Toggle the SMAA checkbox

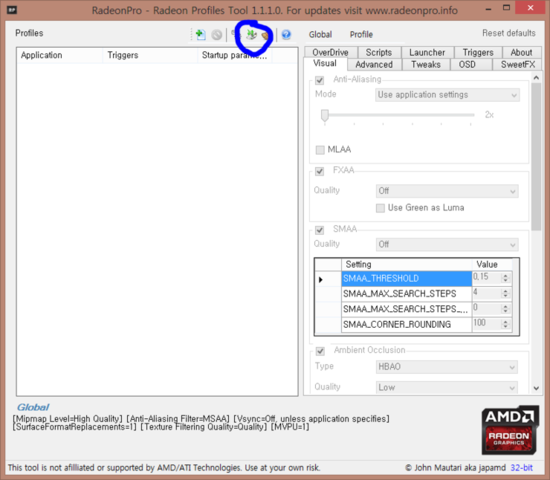320,230
